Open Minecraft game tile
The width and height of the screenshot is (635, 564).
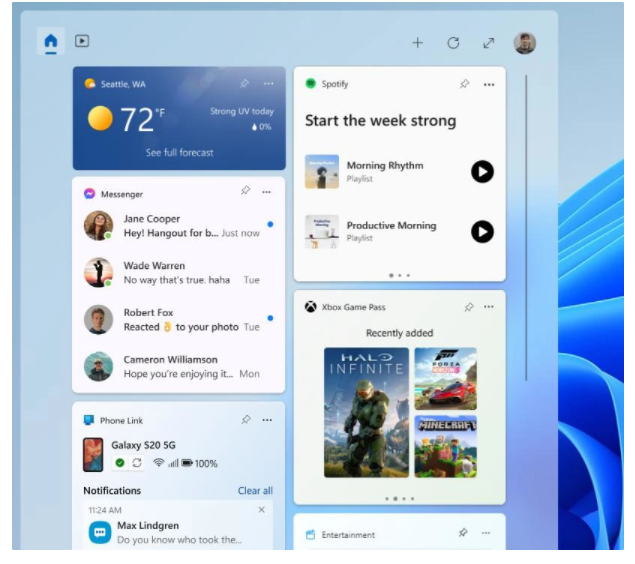(445, 447)
